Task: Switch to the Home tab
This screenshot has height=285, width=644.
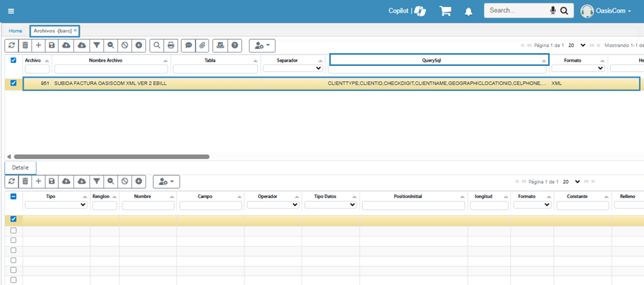Action: [x=15, y=31]
